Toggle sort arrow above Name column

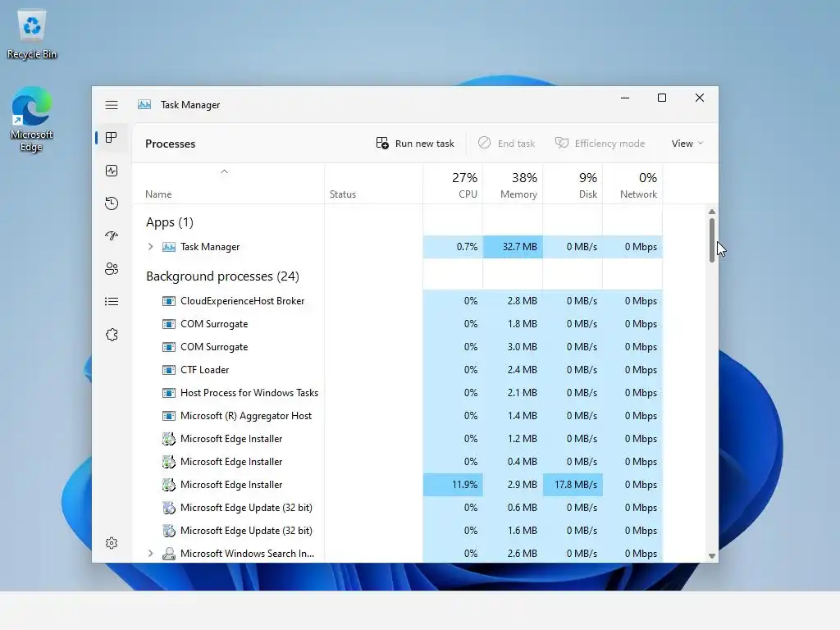(x=225, y=171)
